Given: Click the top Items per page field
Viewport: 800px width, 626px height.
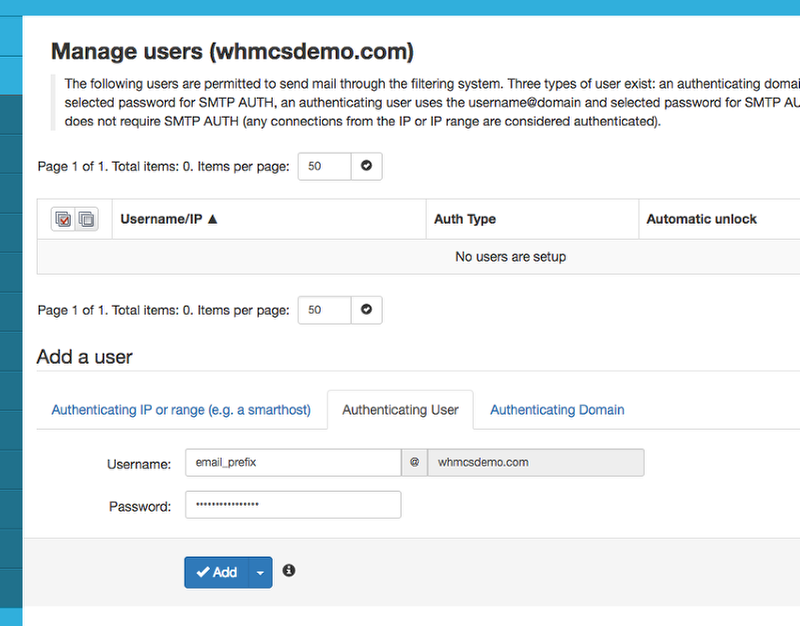Looking at the screenshot, I should (324, 166).
